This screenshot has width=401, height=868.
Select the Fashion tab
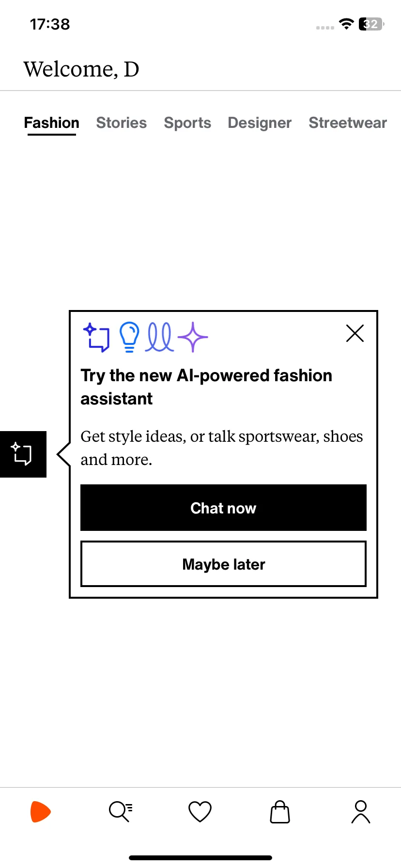point(52,123)
